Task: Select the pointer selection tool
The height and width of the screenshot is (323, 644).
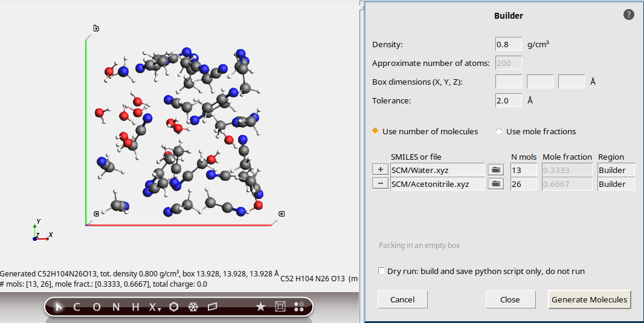Action: tap(59, 307)
